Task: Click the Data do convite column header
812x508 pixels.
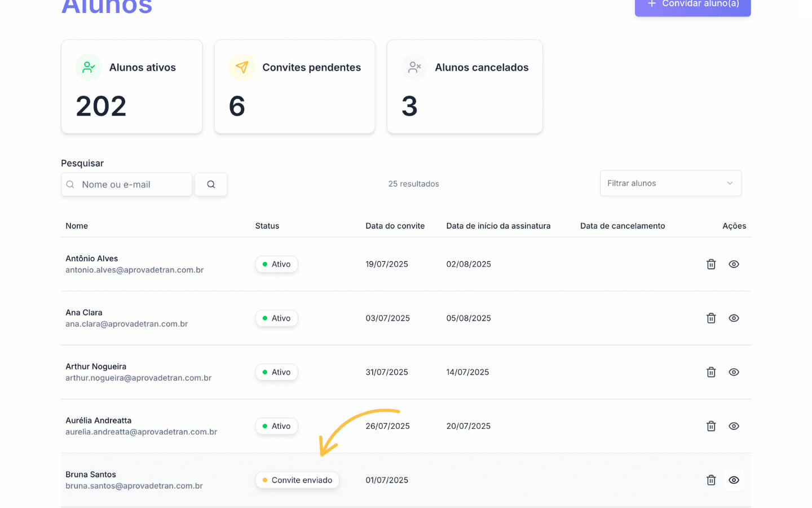Action: pyautogui.click(x=395, y=226)
